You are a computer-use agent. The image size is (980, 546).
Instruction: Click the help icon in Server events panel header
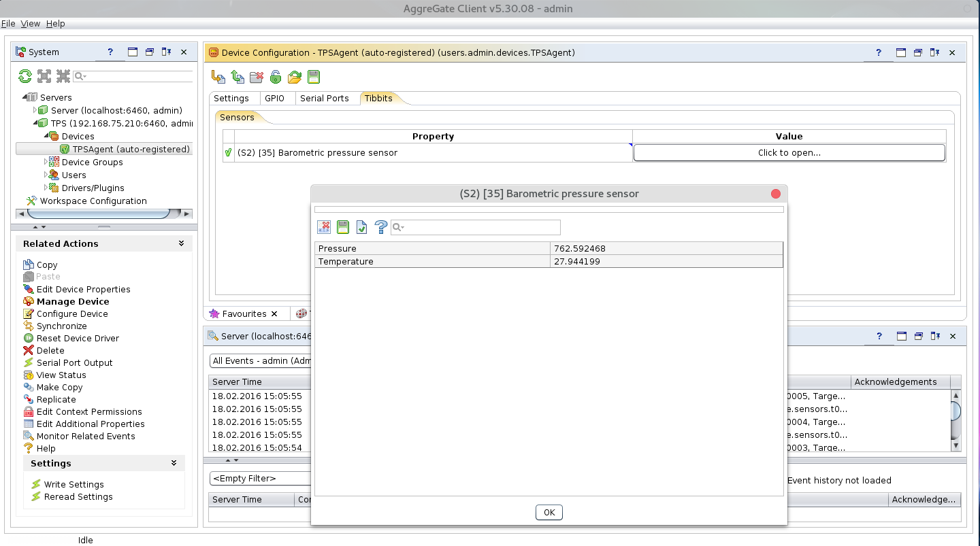pyautogui.click(x=879, y=336)
